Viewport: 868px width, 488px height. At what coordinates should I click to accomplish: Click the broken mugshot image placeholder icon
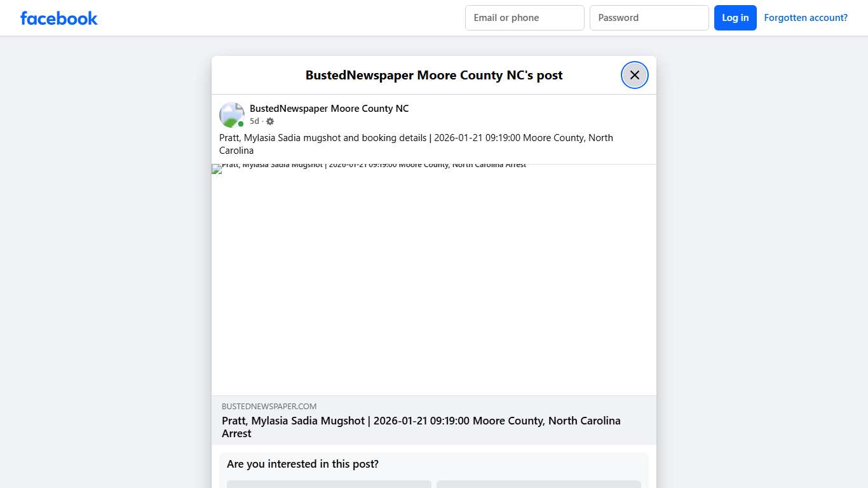pos(216,168)
